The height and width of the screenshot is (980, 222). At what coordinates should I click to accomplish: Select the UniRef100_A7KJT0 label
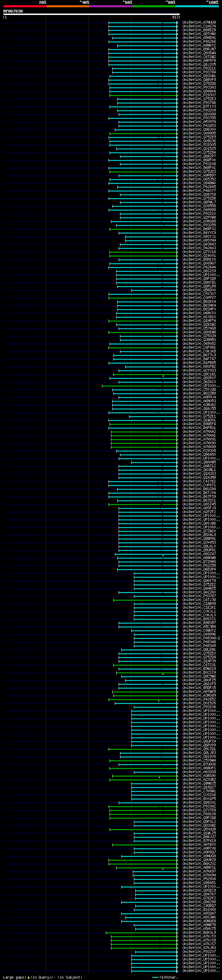tap(199, 937)
